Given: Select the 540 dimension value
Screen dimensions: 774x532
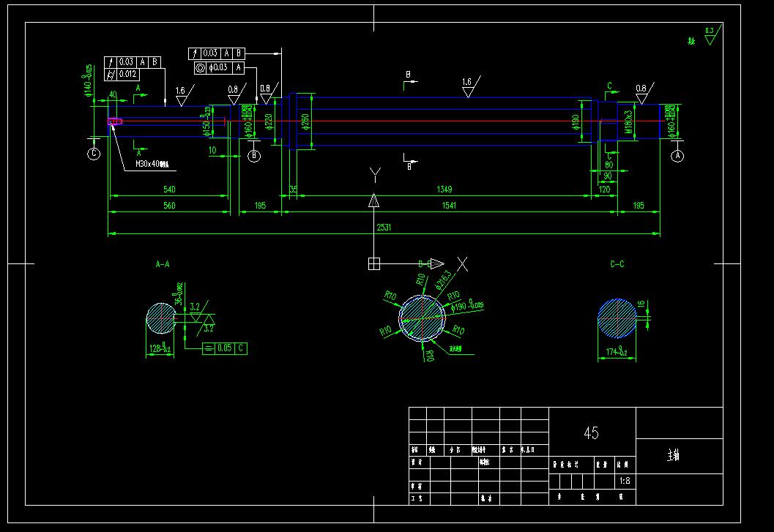Looking at the screenshot, I should [169, 189].
